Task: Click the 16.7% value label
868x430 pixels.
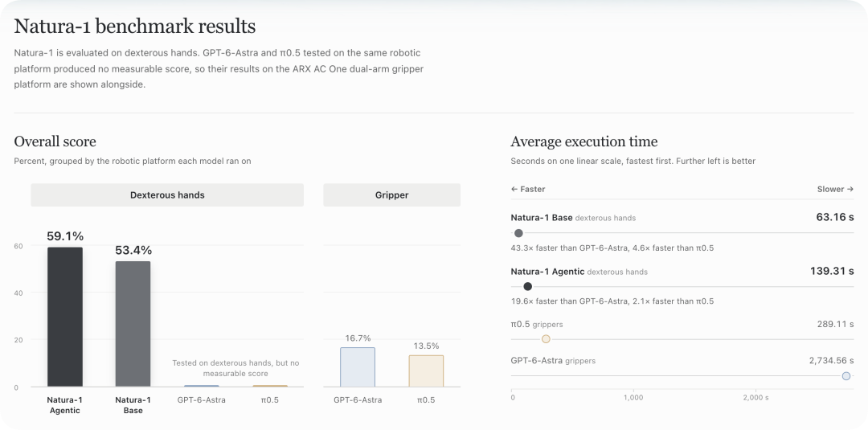Action: [358, 338]
